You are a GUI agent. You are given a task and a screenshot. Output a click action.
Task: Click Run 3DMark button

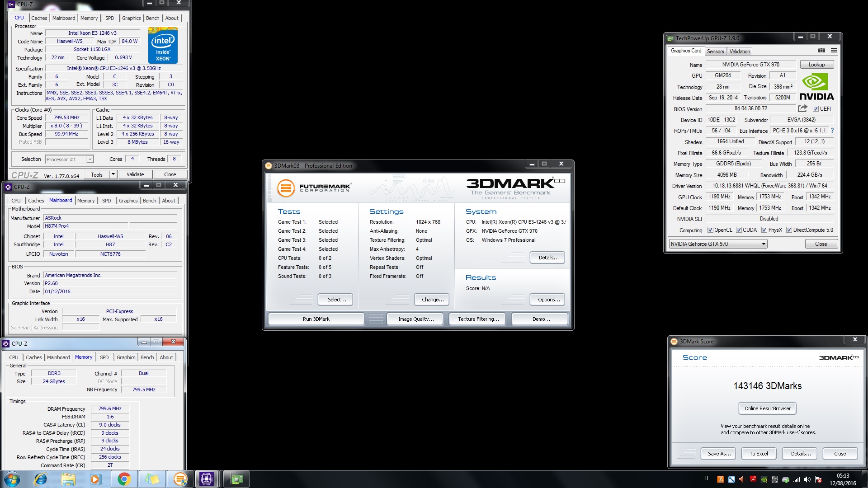316,319
